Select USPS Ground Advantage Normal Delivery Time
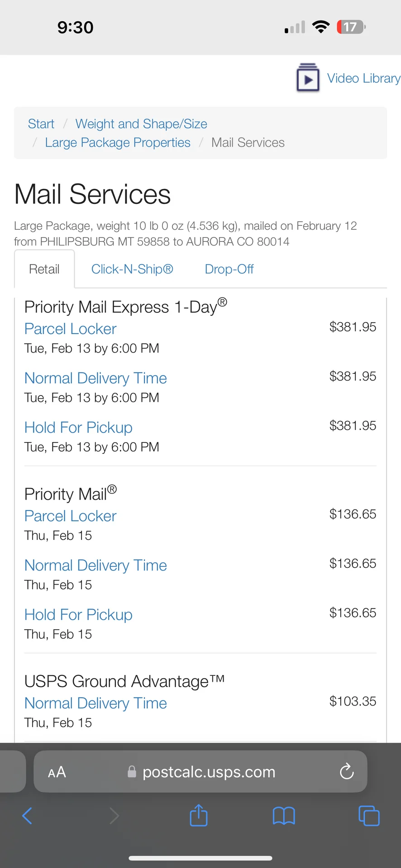Image resolution: width=401 pixels, height=868 pixels. click(95, 703)
